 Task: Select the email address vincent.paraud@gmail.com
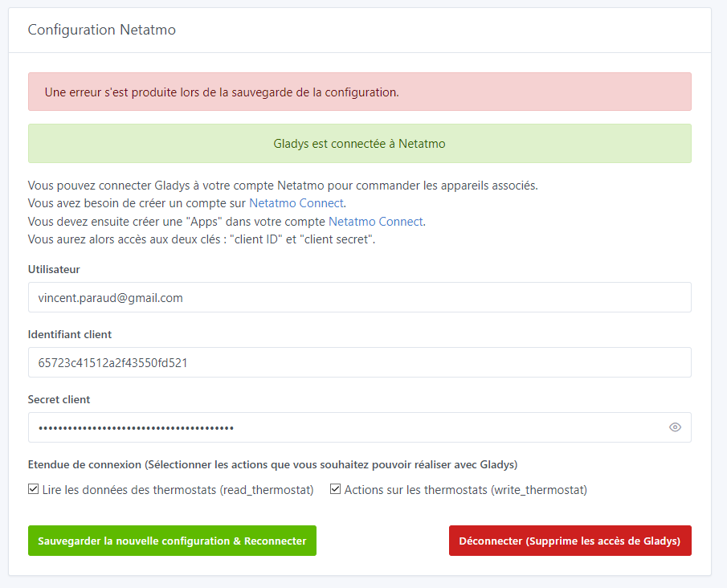point(359,297)
